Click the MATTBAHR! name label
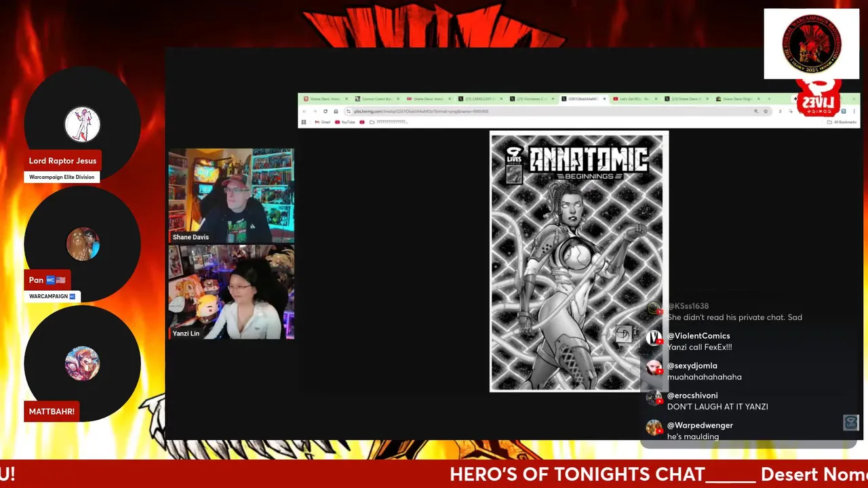This screenshot has height=488, width=868. pos(52,411)
